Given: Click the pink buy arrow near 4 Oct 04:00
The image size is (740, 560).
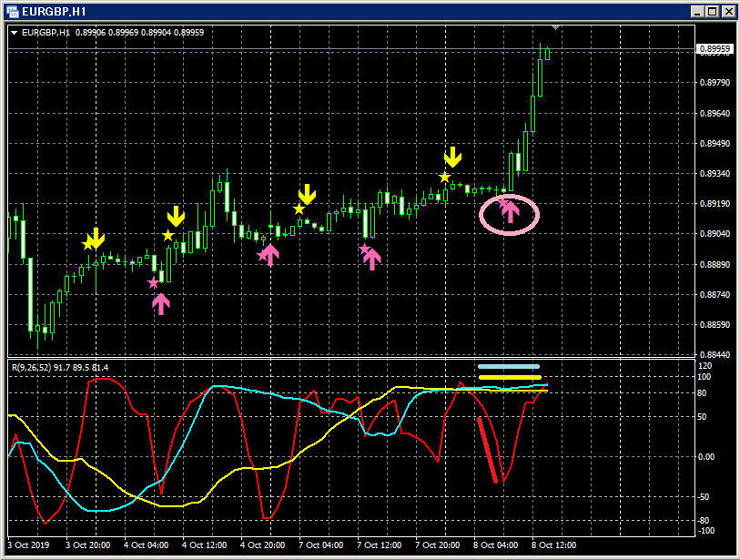Looking at the screenshot, I should [161, 304].
